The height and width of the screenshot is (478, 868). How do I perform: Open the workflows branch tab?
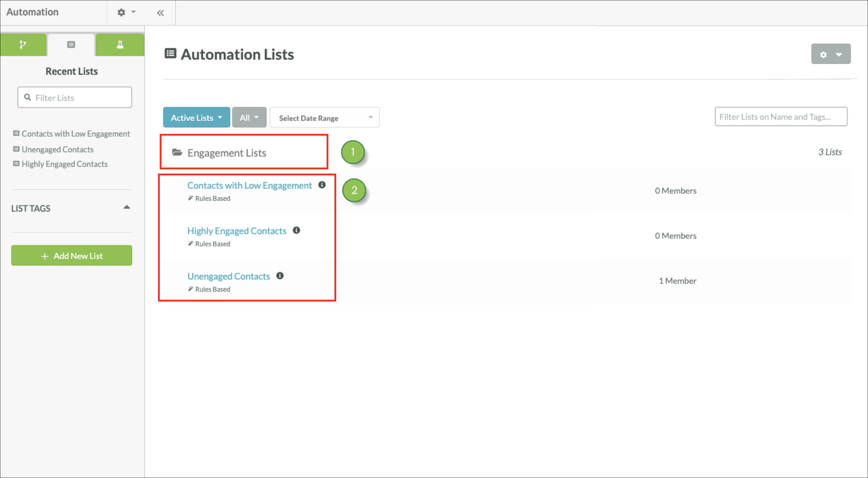tap(23, 45)
